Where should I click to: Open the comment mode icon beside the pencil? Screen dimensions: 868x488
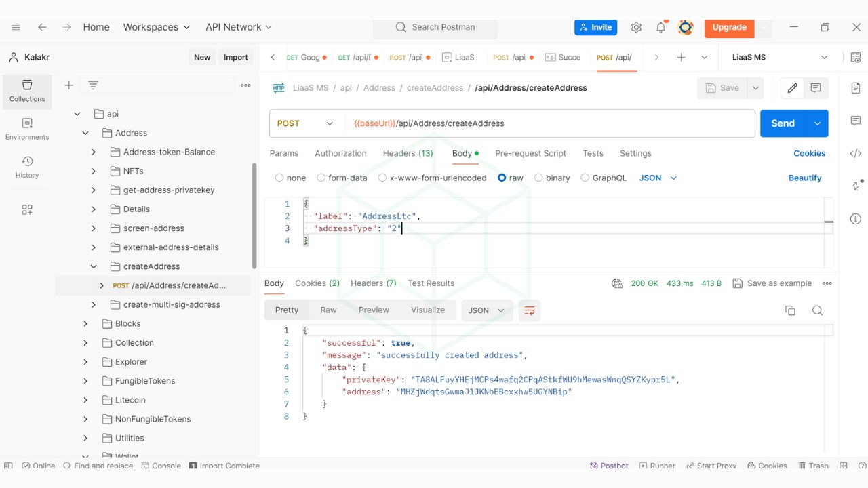[816, 88]
